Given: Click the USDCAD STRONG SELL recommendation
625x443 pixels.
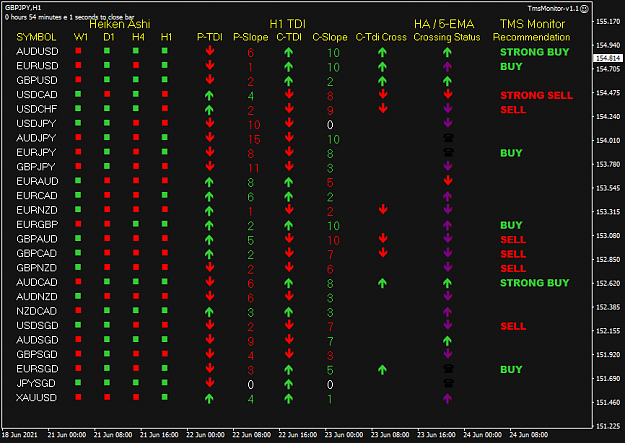Looking at the screenshot, I should tap(537, 95).
